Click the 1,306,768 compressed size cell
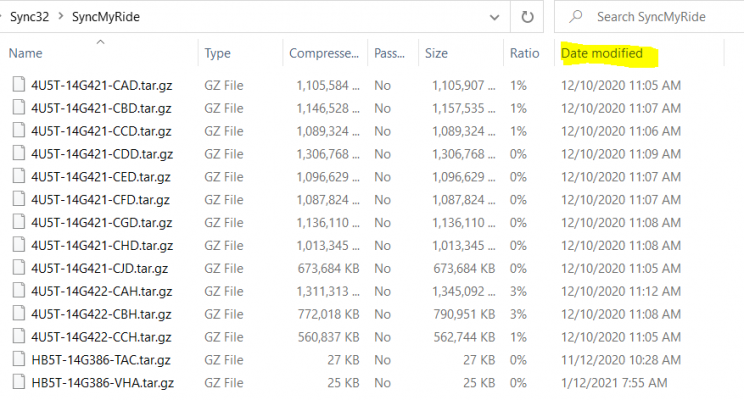The width and height of the screenshot is (744, 400). (328, 154)
